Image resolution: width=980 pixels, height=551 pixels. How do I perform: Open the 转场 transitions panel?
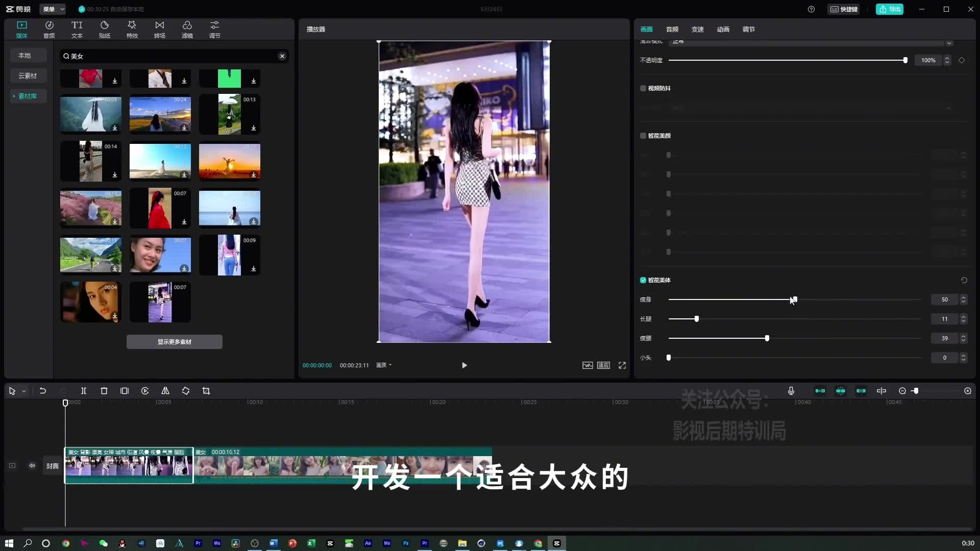(160, 29)
